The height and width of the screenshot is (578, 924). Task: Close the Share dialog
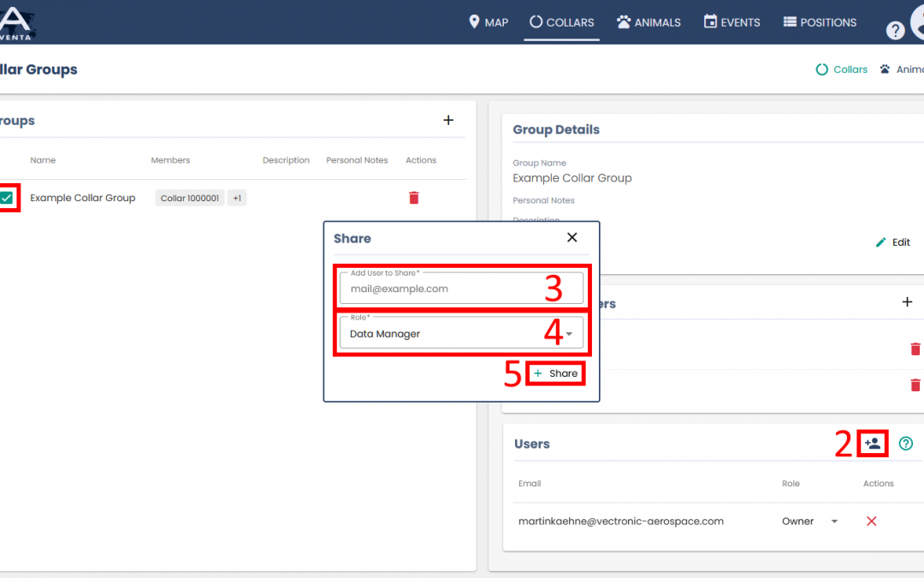(572, 238)
